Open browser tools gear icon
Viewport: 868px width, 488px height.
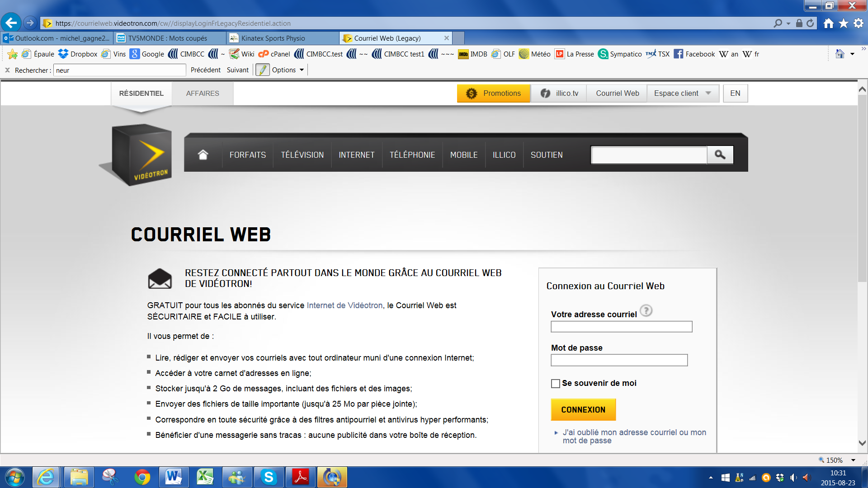click(858, 23)
